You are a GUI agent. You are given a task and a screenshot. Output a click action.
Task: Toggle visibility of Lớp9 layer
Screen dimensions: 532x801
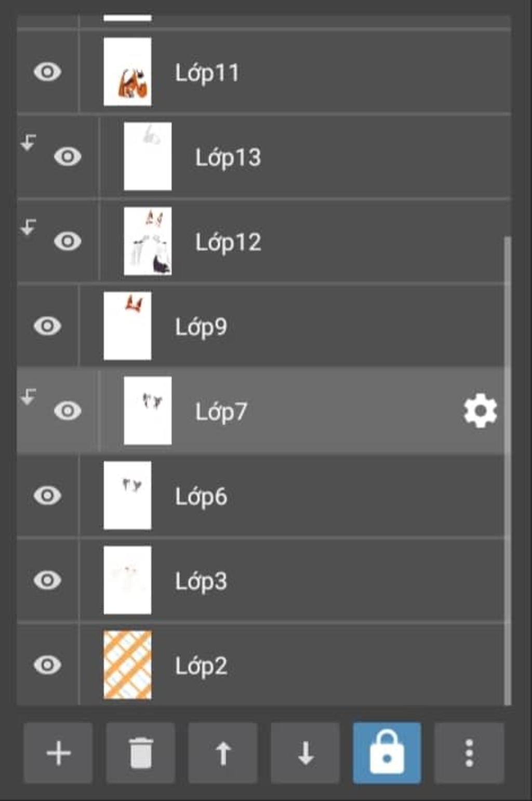[47, 326]
